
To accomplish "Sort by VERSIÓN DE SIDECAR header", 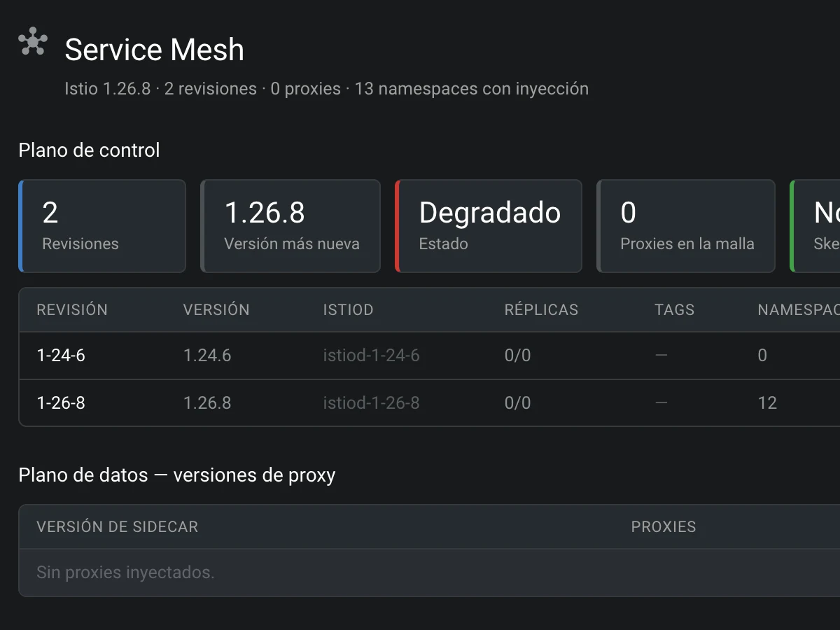I will tap(117, 526).
